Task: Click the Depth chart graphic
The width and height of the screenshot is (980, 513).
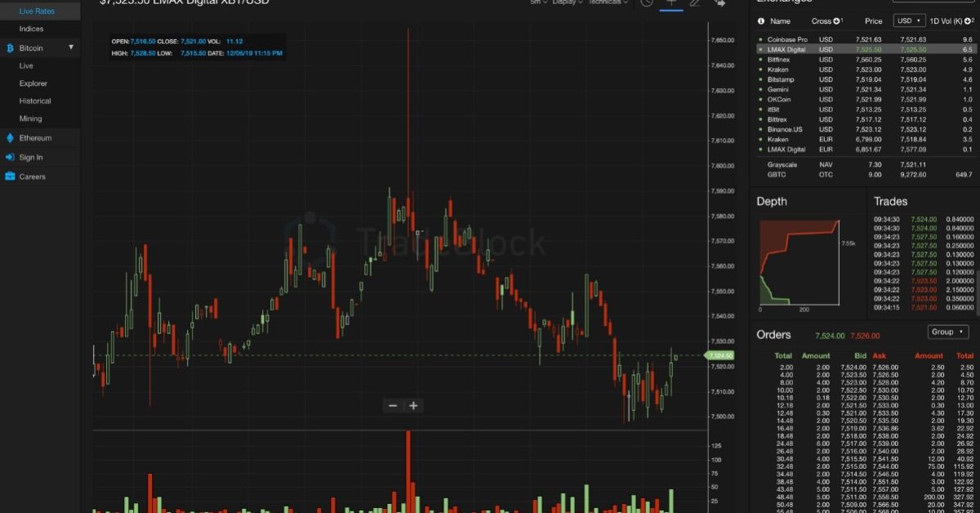Action: (x=799, y=262)
